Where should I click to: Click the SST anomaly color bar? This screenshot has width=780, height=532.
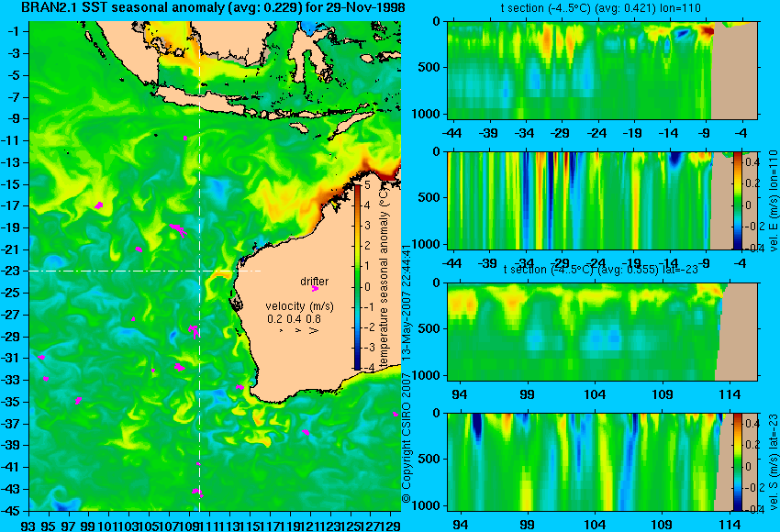(x=357, y=277)
